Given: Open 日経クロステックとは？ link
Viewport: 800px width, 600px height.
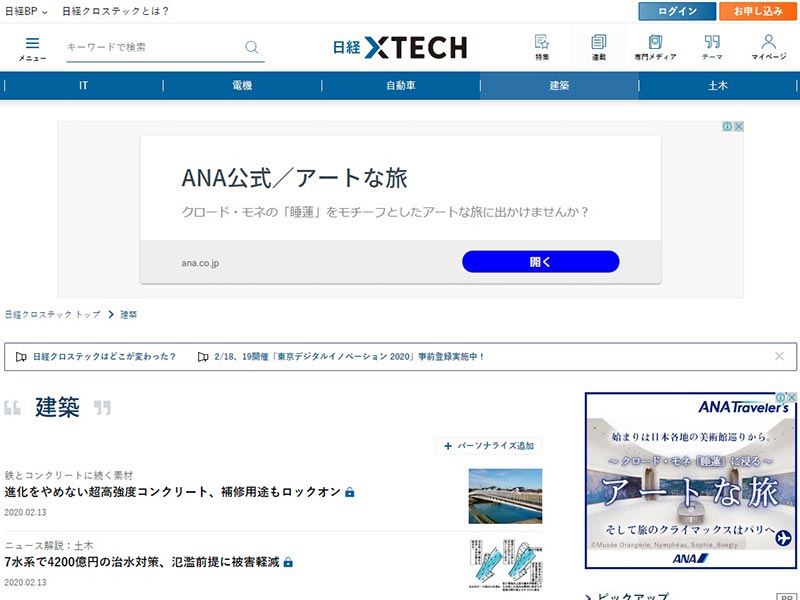Looking at the screenshot, I should (x=115, y=11).
